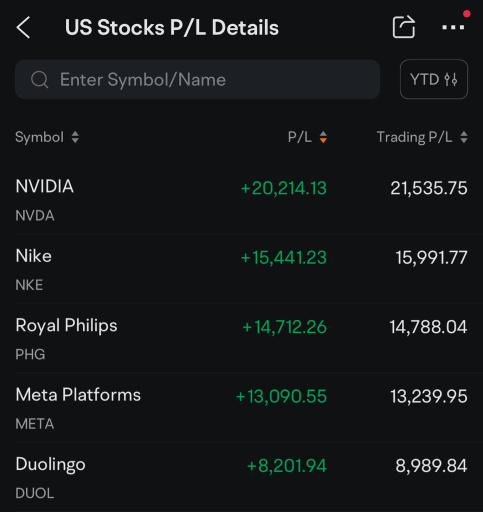Select the Symbol column header
This screenshot has width=483, height=512.
[x=39, y=137]
